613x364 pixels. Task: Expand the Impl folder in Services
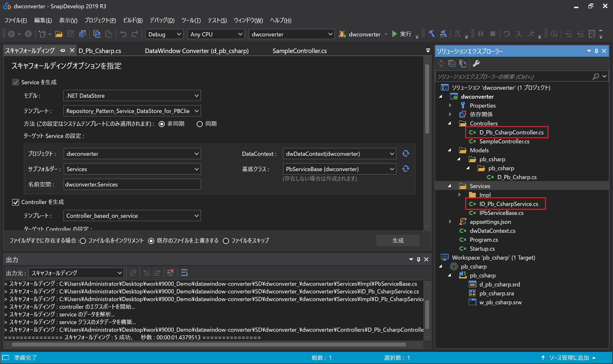[459, 195]
